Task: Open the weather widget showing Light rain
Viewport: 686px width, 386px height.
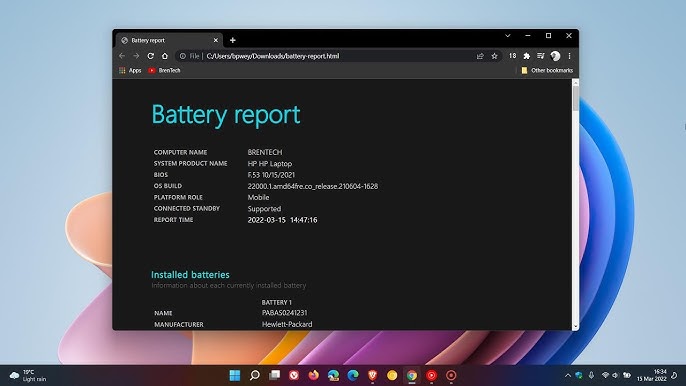Action: pyautogui.click(x=28, y=375)
